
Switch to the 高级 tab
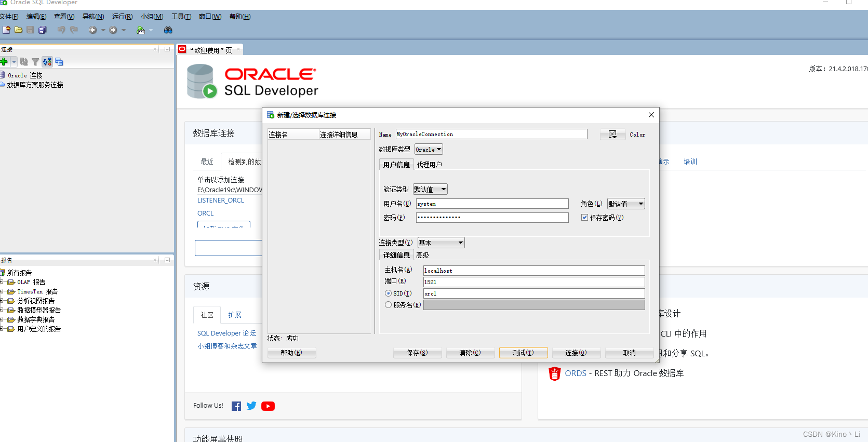click(x=422, y=255)
